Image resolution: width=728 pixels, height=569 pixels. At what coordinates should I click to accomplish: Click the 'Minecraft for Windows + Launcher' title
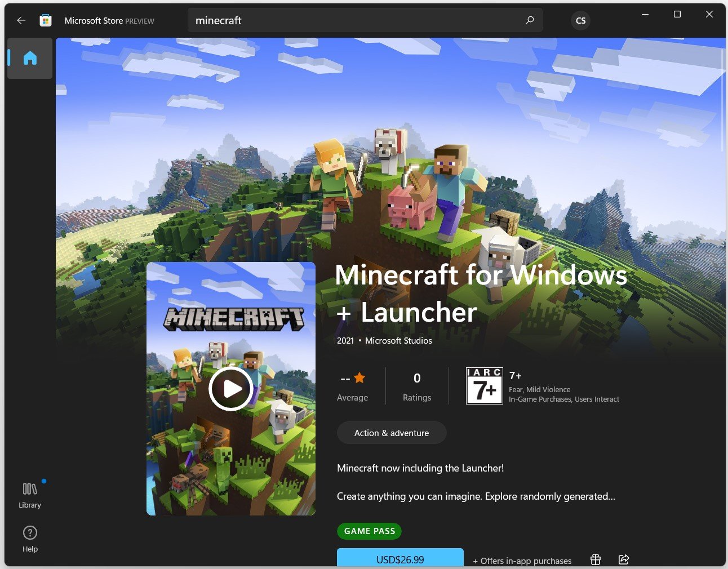[481, 294]
